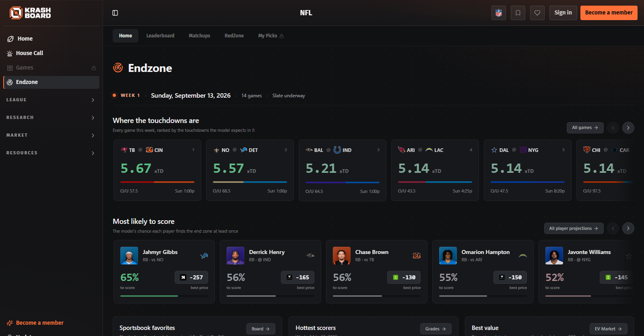Click the star icon on Javonte Williams card

coord(629,256)
